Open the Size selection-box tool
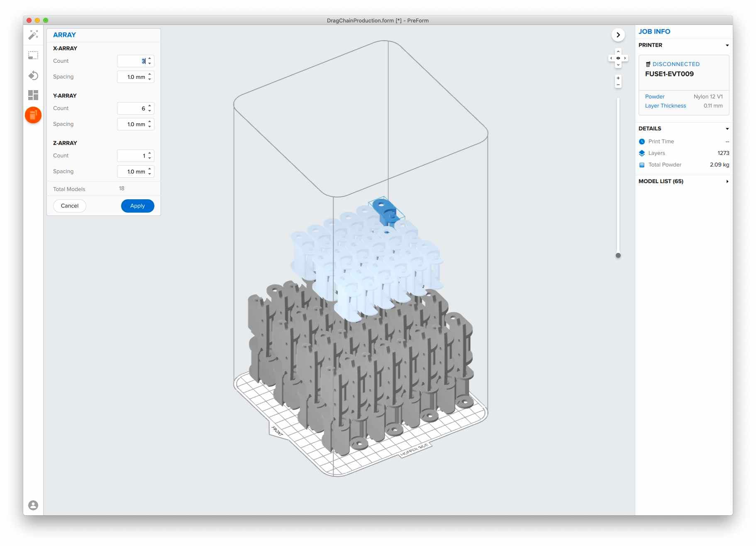The image size is (756, 546). click(x=33, y=55)
